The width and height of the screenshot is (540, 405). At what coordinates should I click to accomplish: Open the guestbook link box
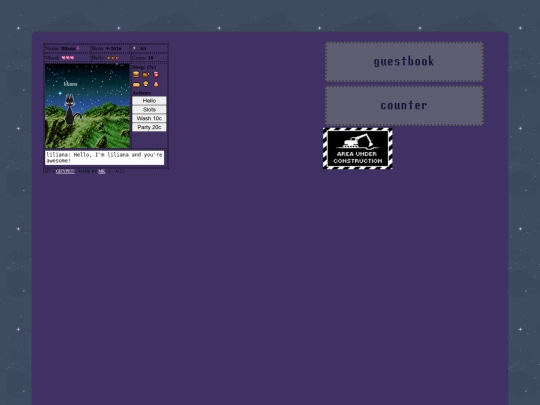404,62
